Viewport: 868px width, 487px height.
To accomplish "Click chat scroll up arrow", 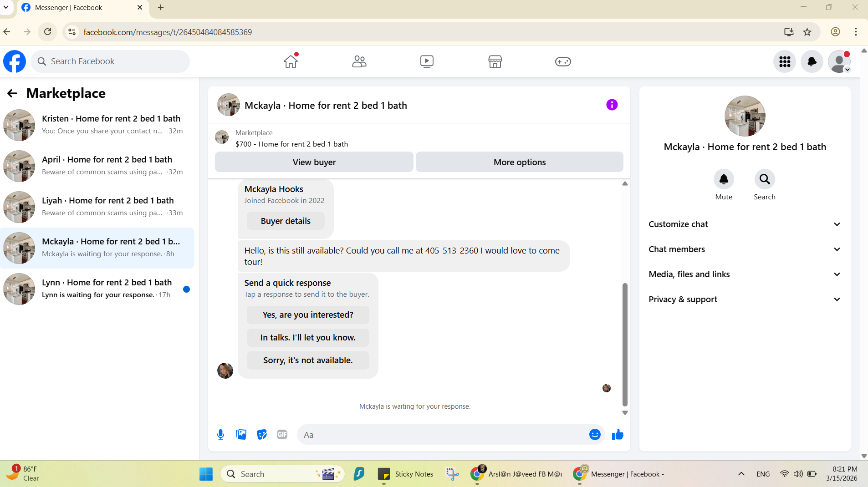I will 625,183.
